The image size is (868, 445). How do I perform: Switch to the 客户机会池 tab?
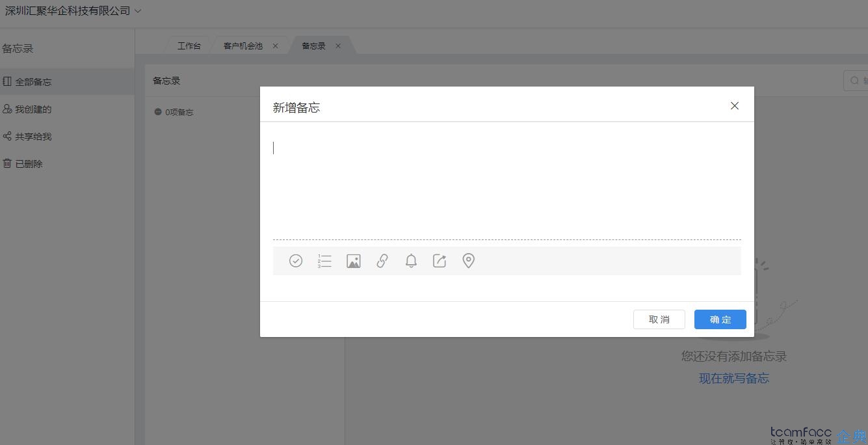[244, 46]
